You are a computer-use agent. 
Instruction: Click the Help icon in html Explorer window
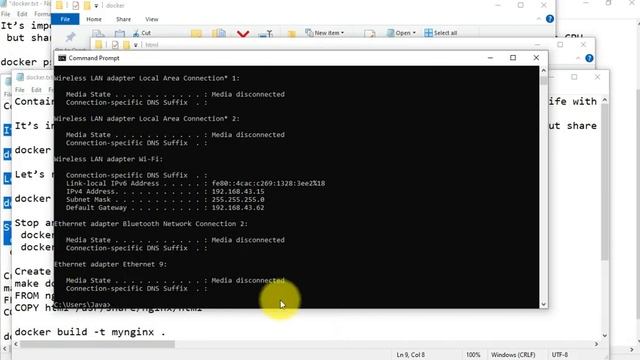pos(589,58)
